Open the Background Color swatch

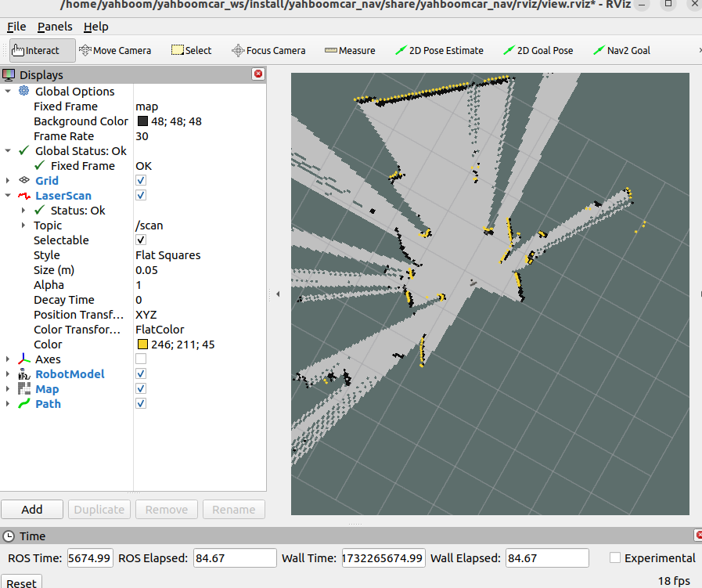tap(142, 121)
